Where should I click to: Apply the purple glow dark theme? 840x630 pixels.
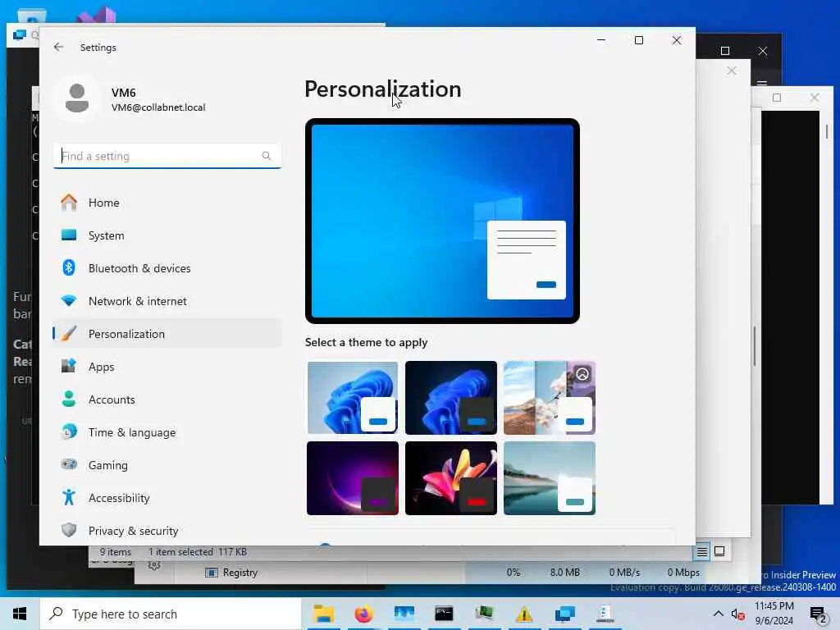click(x=353, y=478)
